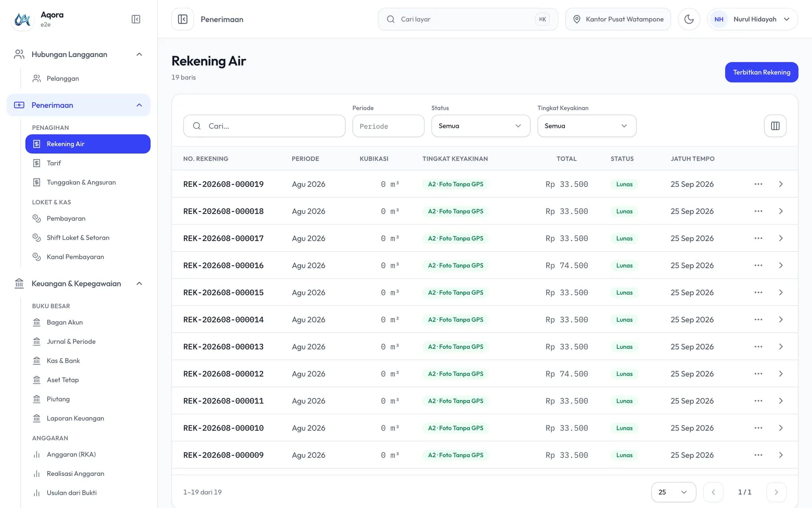Click location pin for Kantor Pusat Watampone
Screen dimensions: 812x508
click(x=577, y=19)
